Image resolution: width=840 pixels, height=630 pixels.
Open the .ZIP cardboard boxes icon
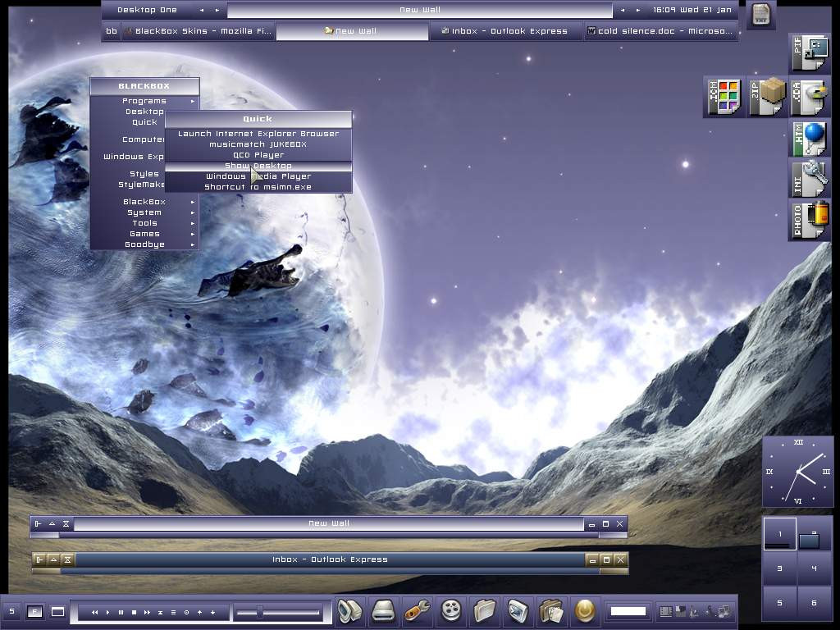[767, 97]
